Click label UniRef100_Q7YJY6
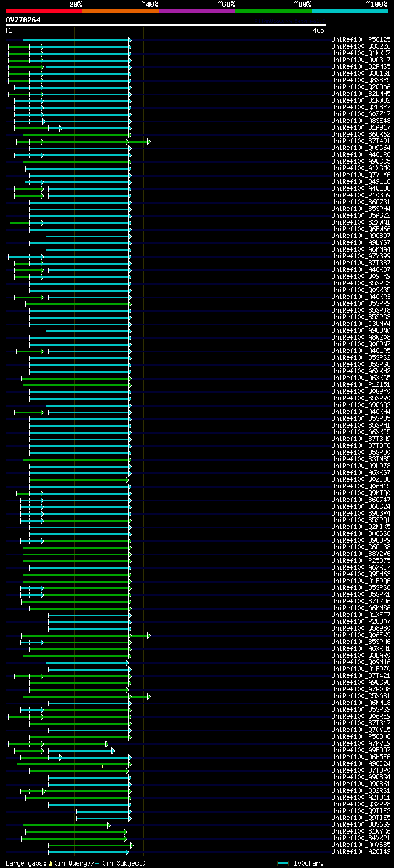Image resolution: width=394 pixels, height=868 pixels. point(361,175)
